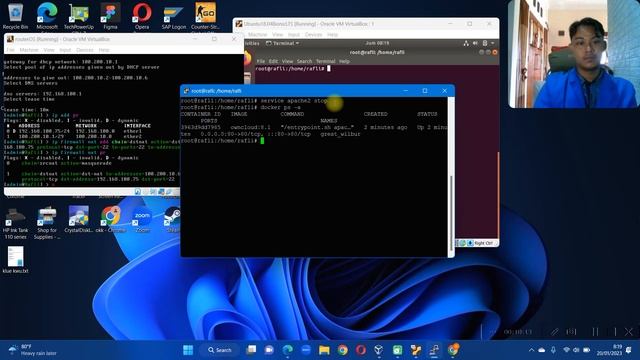Open the PuTTY icon in the taskbar

[434, 350]
